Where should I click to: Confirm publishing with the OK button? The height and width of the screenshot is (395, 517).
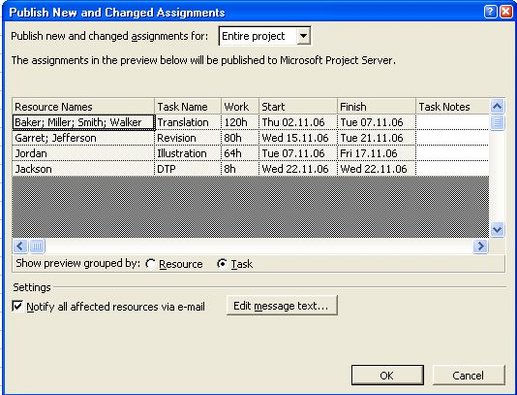click(387, 375)
